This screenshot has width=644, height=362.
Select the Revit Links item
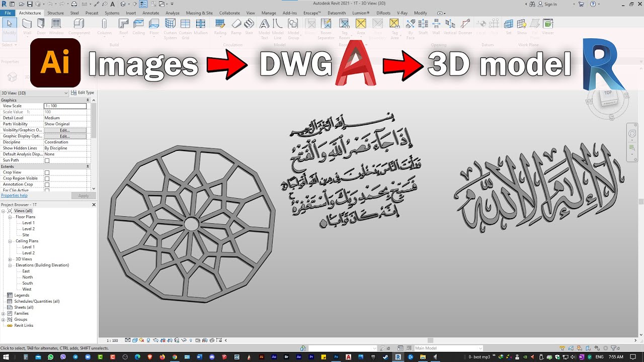click(x=24, y=325)
